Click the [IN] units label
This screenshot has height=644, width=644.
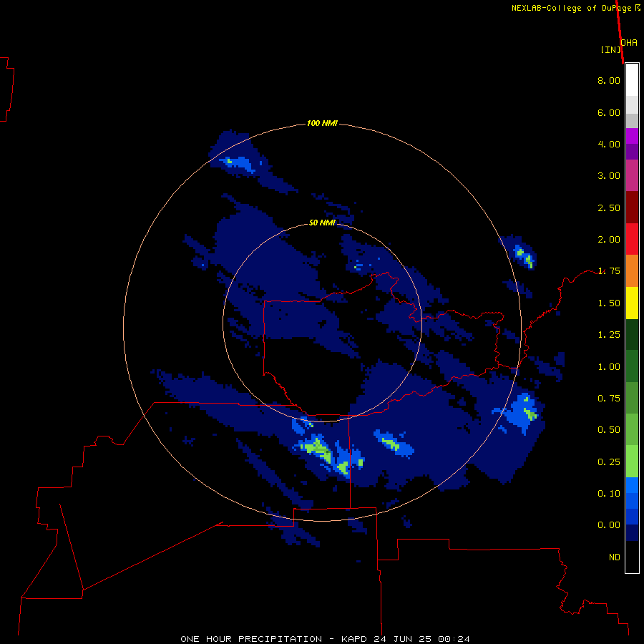610,50
